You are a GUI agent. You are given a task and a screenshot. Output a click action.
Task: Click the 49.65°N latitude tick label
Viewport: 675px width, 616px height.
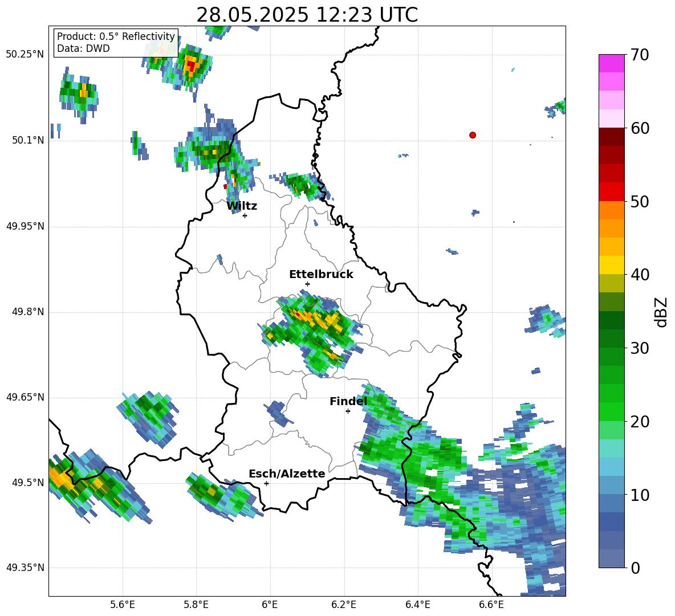point(25,397)
